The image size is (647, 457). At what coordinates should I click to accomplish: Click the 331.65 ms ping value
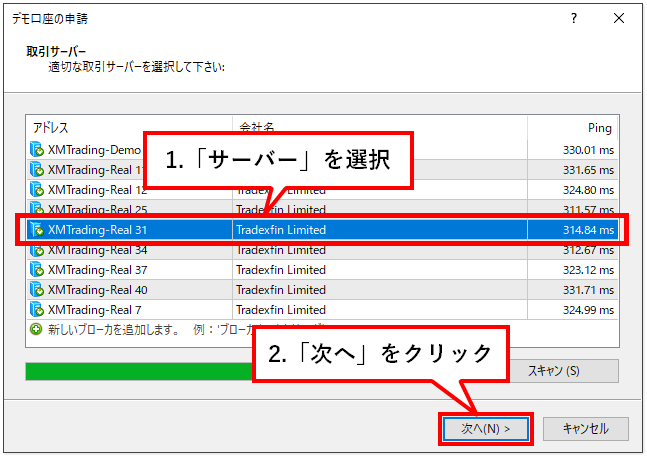click(588, 170)
